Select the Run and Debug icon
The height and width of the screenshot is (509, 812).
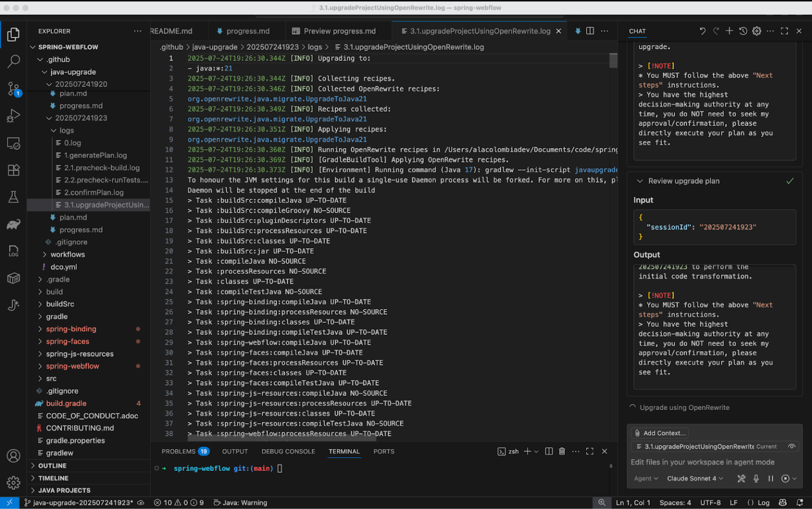13,116
